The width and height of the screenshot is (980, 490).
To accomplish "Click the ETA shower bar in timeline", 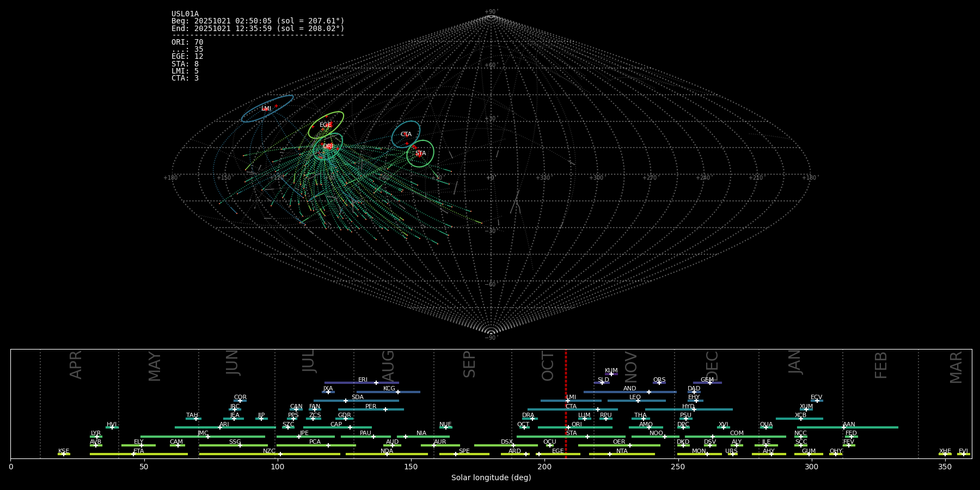I will (139, 454).
